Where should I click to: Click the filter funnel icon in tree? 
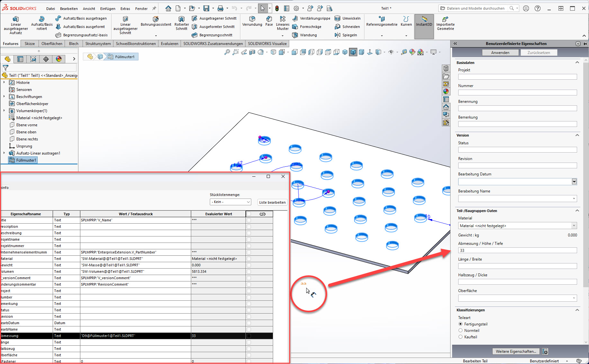[x=5, y=68]
